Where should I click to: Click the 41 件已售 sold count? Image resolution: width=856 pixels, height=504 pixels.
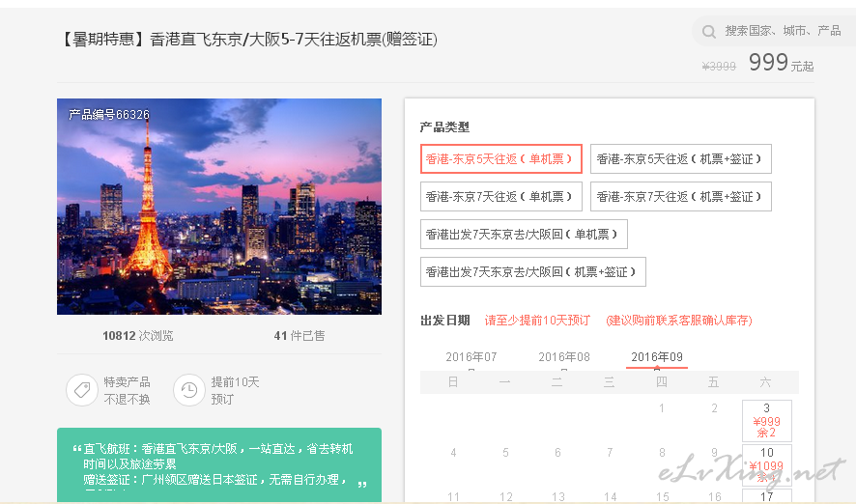(300, 335)
